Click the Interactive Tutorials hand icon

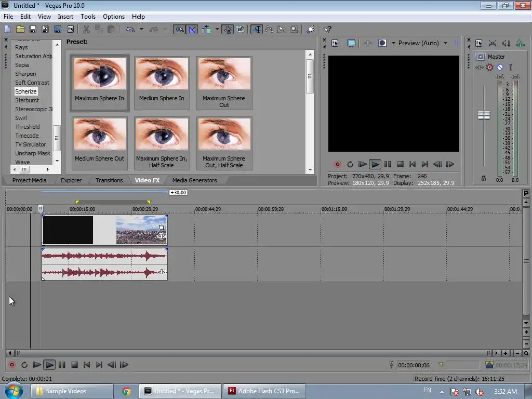tap(311, 30)
